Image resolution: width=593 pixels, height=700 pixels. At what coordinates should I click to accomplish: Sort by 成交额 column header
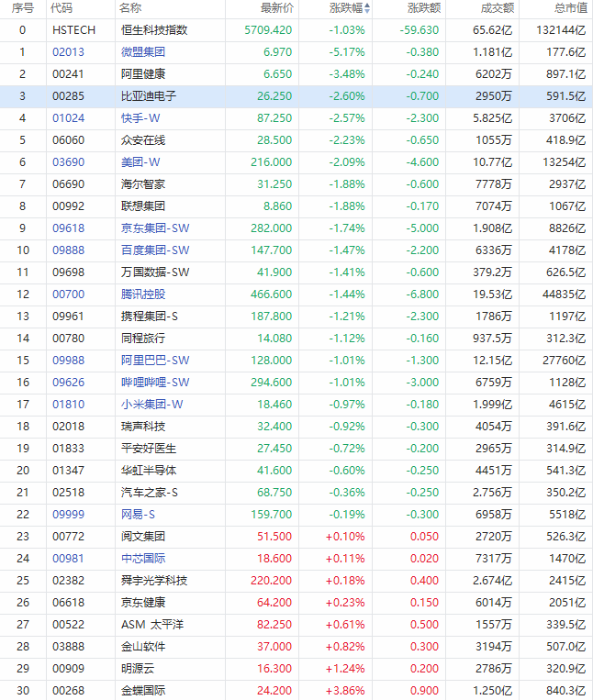(x=498, y=8)
